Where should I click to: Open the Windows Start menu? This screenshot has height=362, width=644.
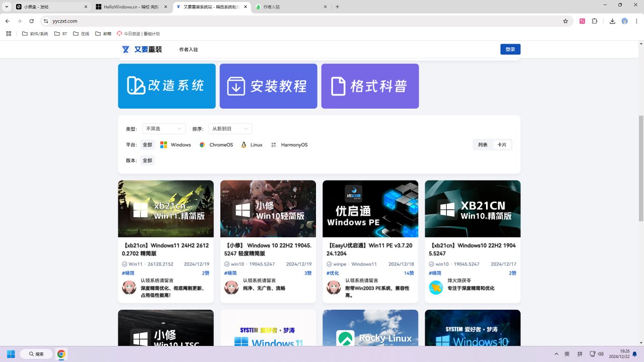11,354
